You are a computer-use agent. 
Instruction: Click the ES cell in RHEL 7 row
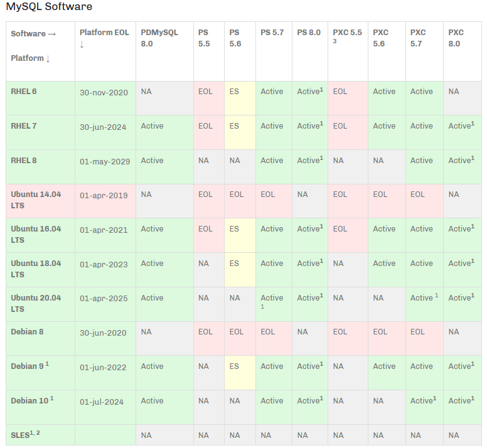click(x=240, y=132)
